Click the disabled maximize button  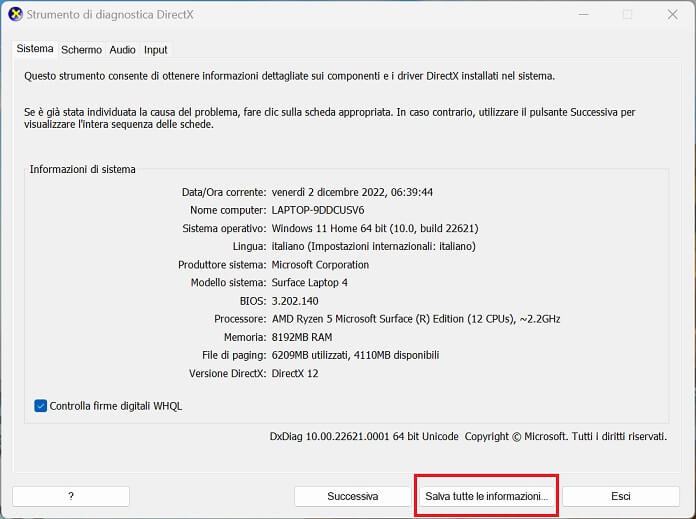tap(627, 15)
